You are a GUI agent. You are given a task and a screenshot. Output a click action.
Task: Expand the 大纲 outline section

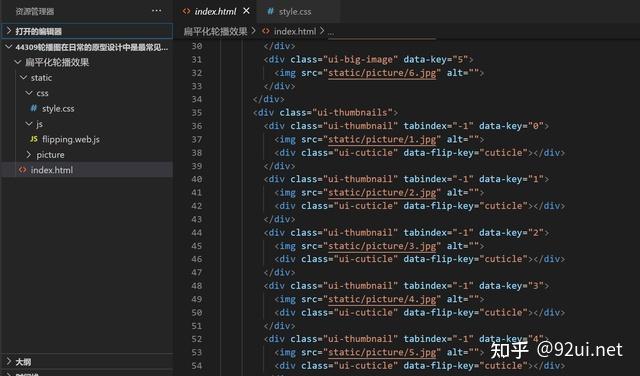click(x=88, y=362)
